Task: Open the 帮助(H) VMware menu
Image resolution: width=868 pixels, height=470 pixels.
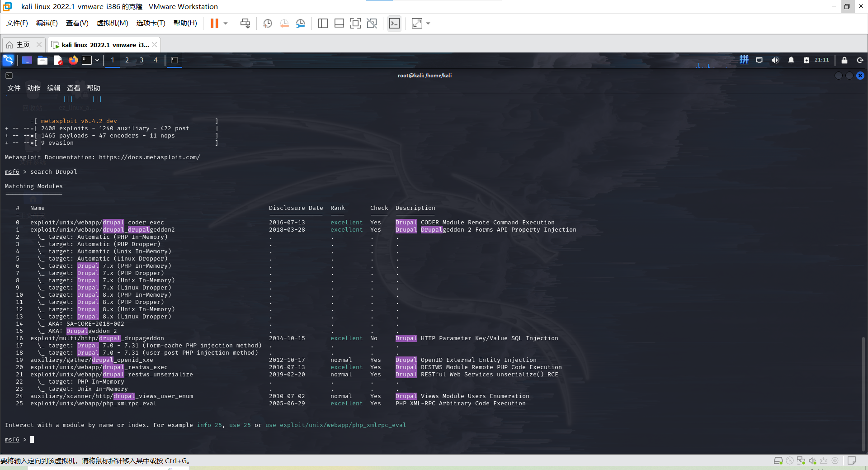Action: pos(185,23)
